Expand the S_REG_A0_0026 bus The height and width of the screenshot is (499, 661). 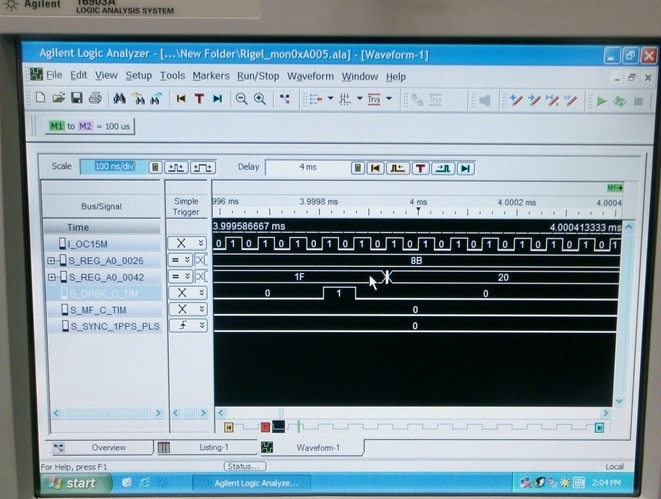pyautogui.click(x=51, y=260)
